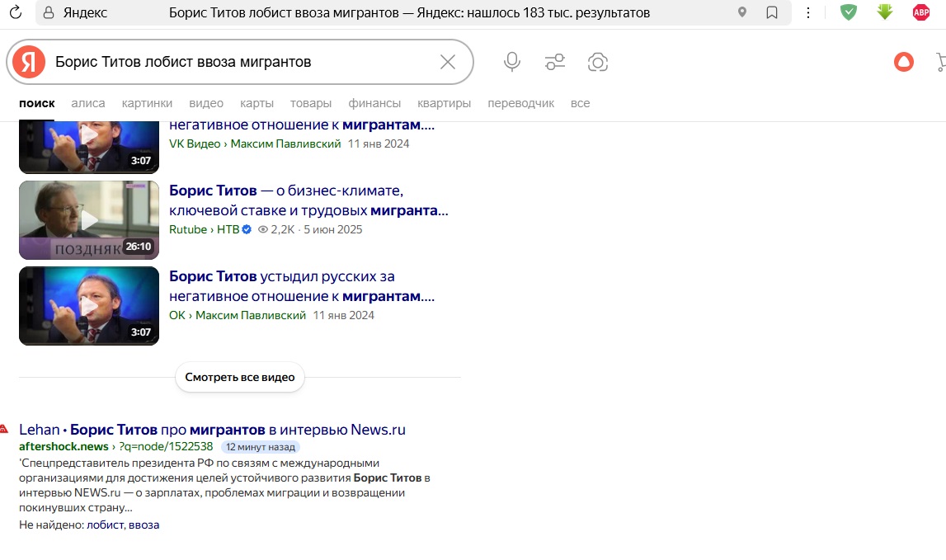Open the ABP Adblock Plus extension

pyautogui.click(x=920, y=12)
